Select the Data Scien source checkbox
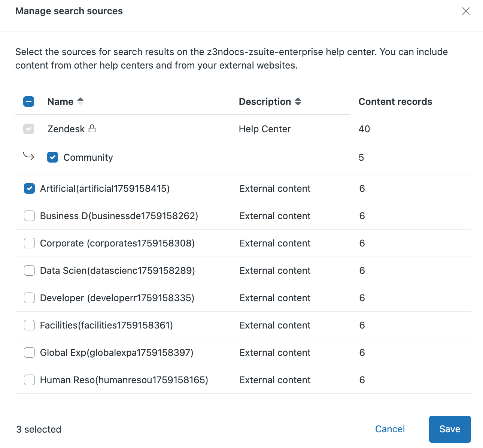This screenshot has height=448, width=483. [29, 270]
